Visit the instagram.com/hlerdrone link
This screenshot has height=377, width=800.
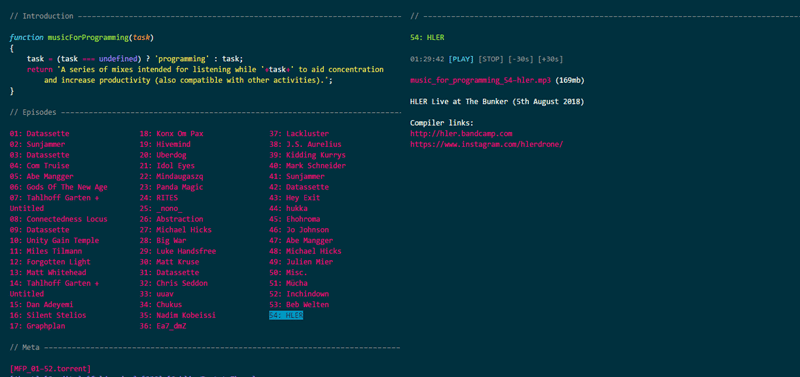click(487, 144)
